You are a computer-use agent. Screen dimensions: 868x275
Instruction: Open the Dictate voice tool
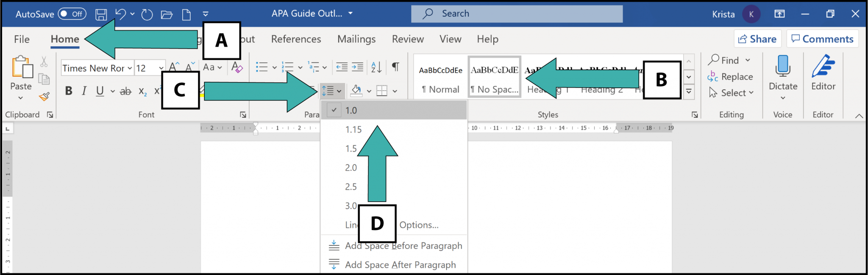783,76
